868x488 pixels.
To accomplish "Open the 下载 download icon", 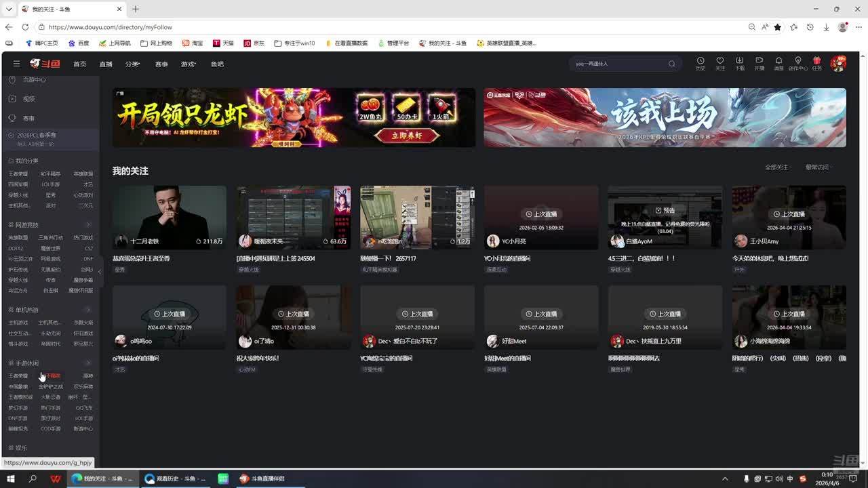I will point(739,63).
